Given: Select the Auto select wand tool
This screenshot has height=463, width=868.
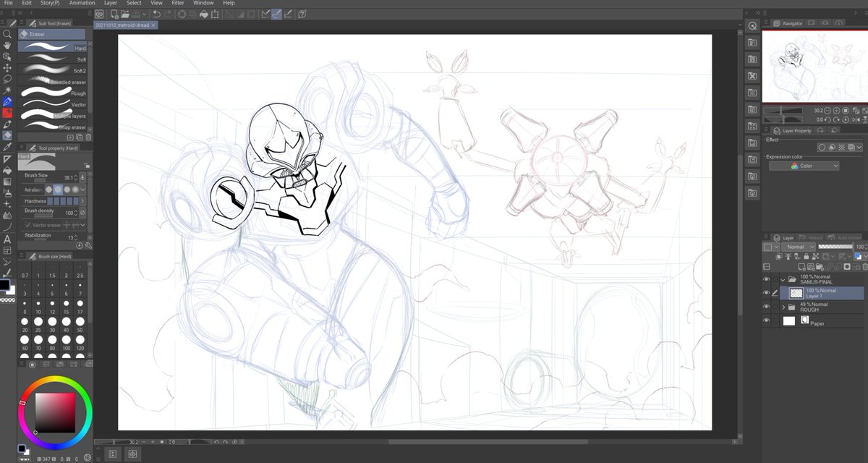Looking at the screenshot, I should 7,90.
